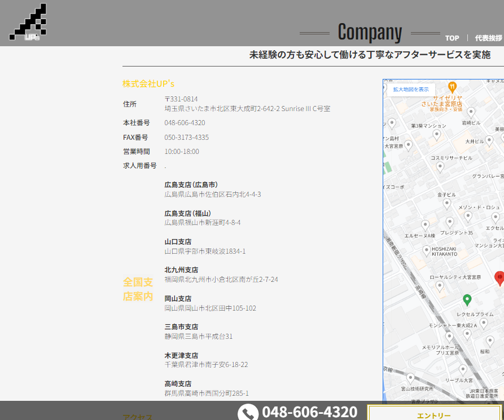504x420 pixels.
Task: Click 拡大地図を表示 to enlarge the map
Action: (411, 89)
